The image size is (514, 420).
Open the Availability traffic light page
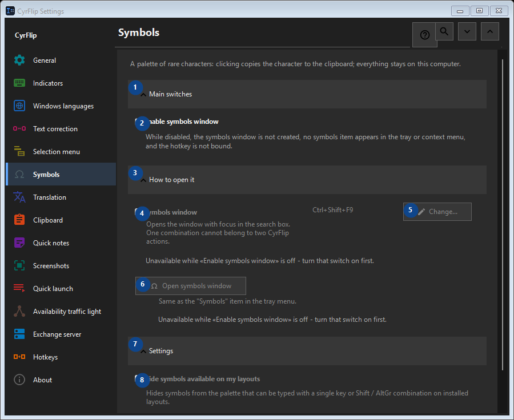(61, 311)
